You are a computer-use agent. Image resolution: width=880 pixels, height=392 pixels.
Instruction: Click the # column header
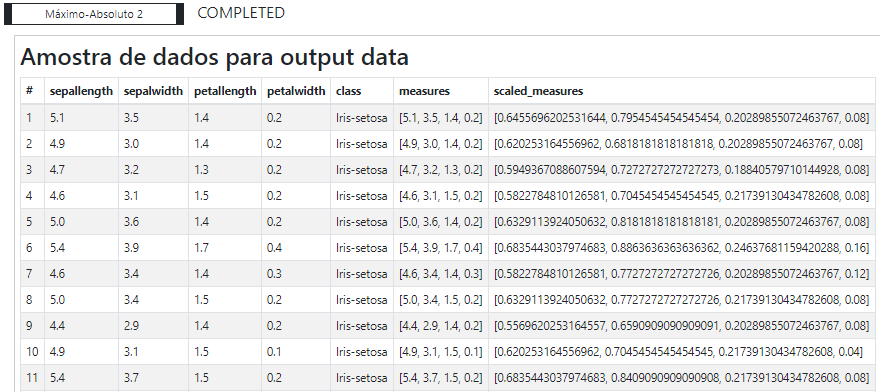pyautogui.click(x=33, y=91)
